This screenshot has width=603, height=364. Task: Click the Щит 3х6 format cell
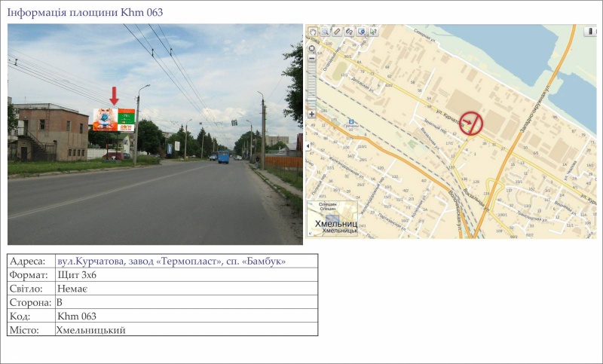click(x=76, y=275)
